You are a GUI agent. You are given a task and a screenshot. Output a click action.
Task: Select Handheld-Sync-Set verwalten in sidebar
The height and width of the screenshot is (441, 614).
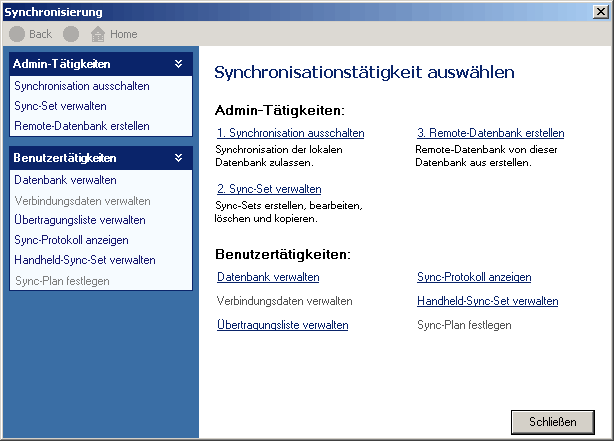pyautogui.click(x=85, y=260)
